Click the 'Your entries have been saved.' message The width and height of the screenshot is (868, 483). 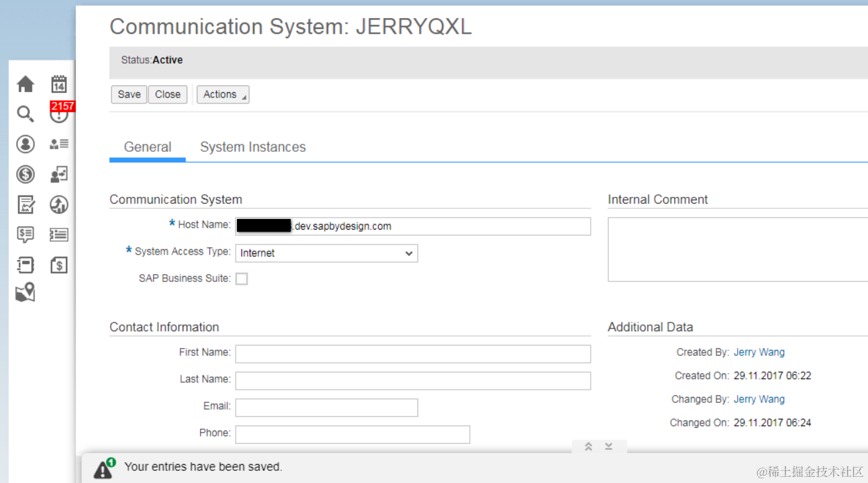click(203, 466)
